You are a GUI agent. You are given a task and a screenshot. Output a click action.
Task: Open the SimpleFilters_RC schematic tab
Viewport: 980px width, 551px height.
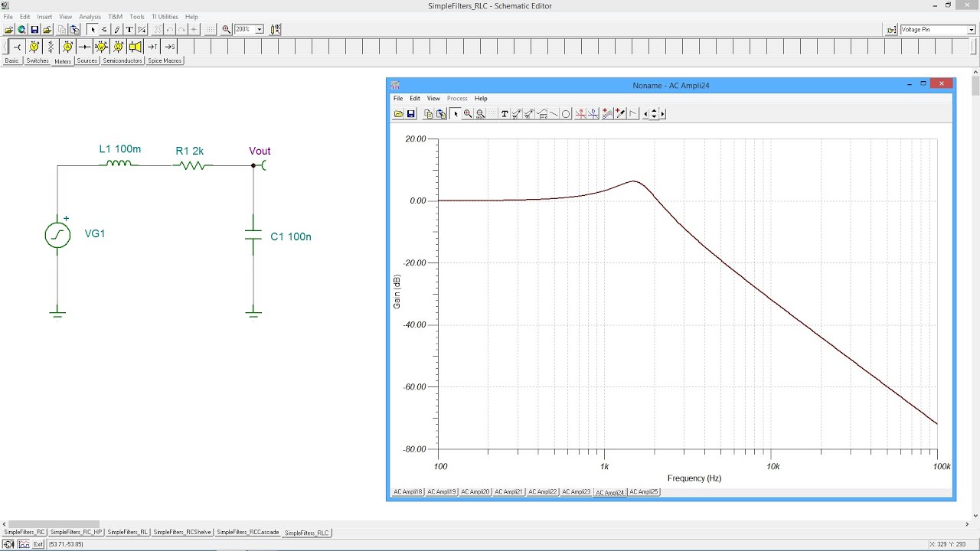[x=24, y=532]
